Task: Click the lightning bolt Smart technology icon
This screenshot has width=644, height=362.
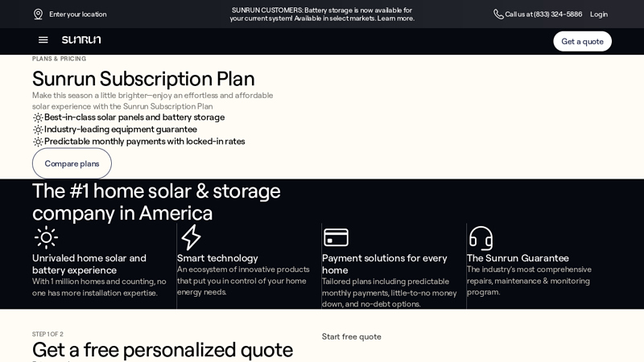Action: click(x=191, y=237)
